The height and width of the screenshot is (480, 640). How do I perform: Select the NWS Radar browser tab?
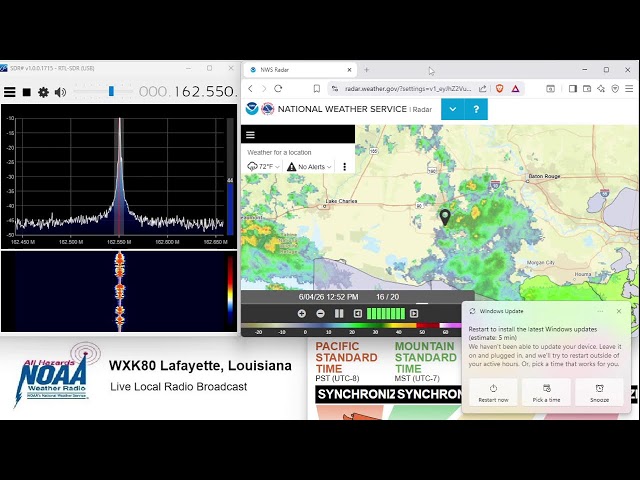click(x=298, y=70)
